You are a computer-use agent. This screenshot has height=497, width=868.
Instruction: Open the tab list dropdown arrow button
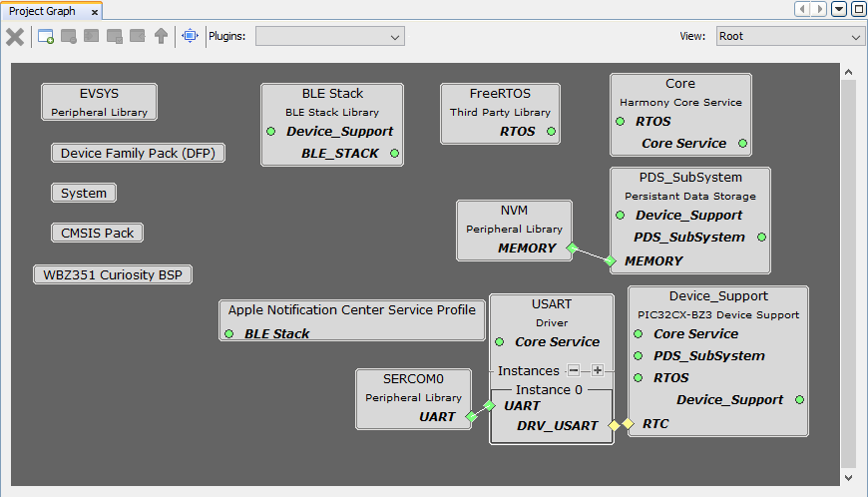tap(839, 9)
